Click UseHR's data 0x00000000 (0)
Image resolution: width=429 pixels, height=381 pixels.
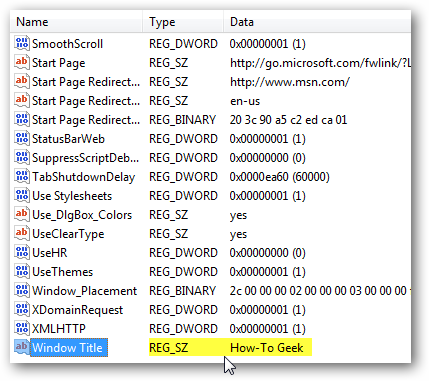[x=267, y=253]
